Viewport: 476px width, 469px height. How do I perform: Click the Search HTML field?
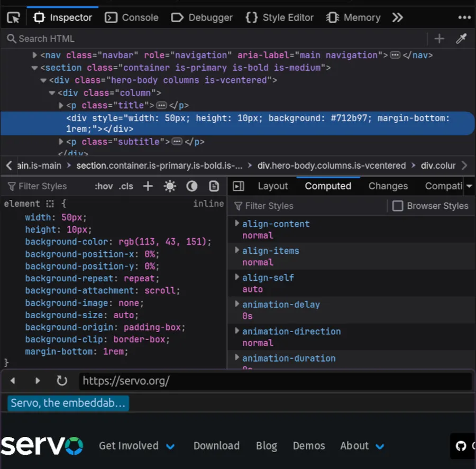click(213, 39)
